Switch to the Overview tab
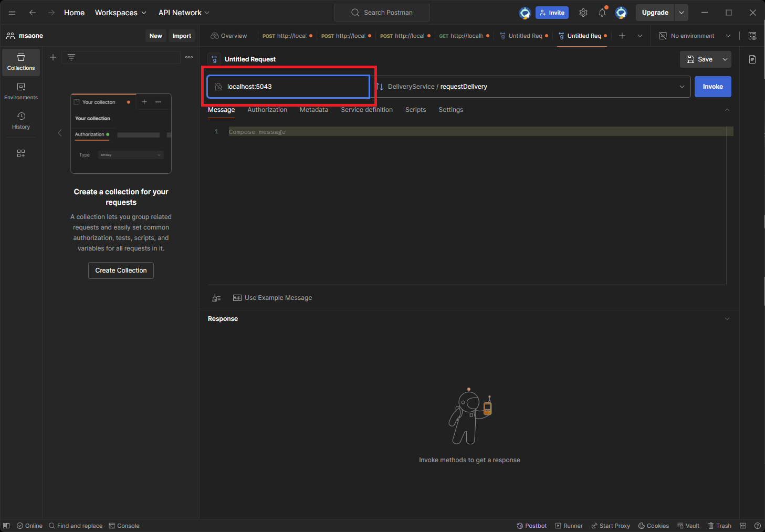Screen dimensions: 765x532 228,36
